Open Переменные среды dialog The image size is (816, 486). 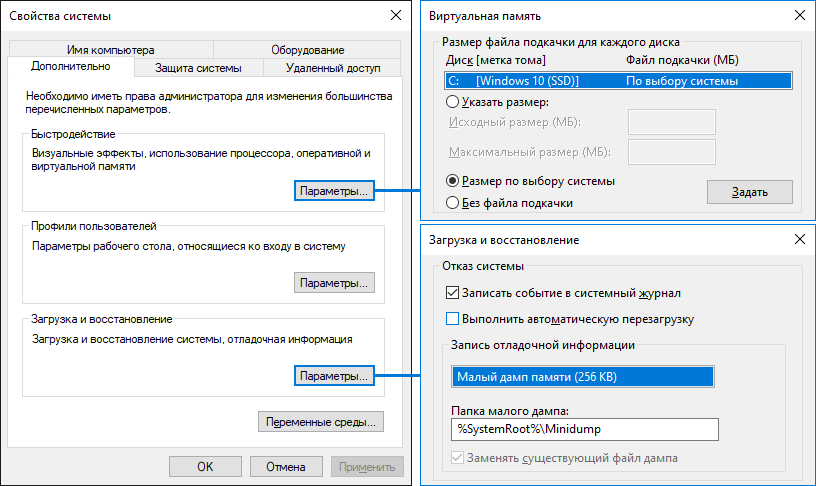coord(321,422)
